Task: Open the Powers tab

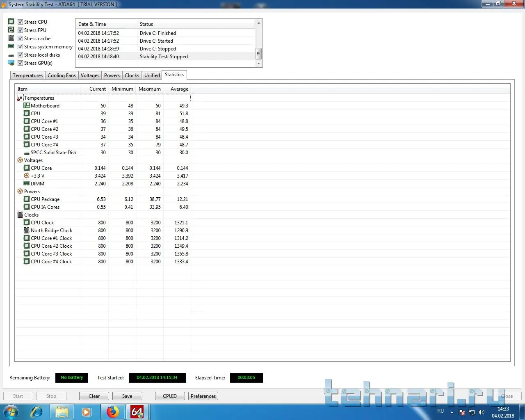Action: click(x=112, y=75)
